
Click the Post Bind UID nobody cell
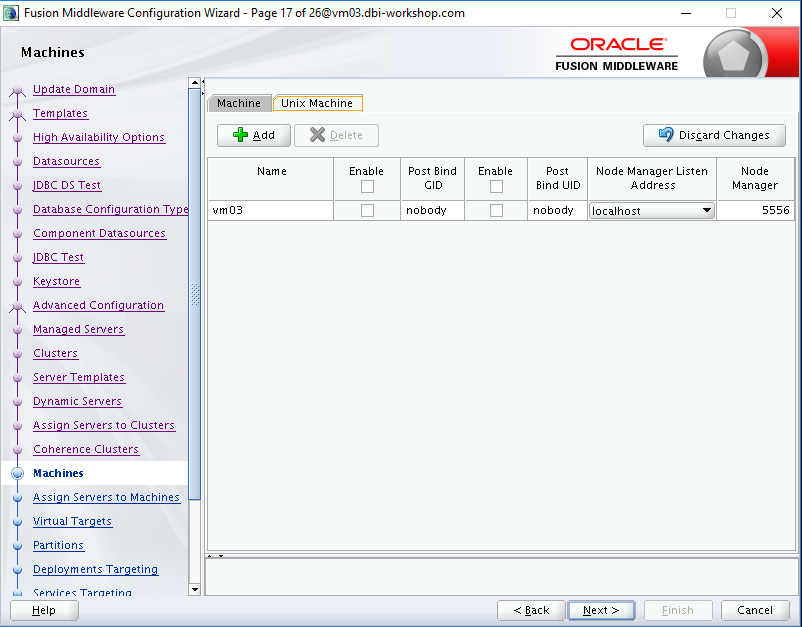pos(558,210)
